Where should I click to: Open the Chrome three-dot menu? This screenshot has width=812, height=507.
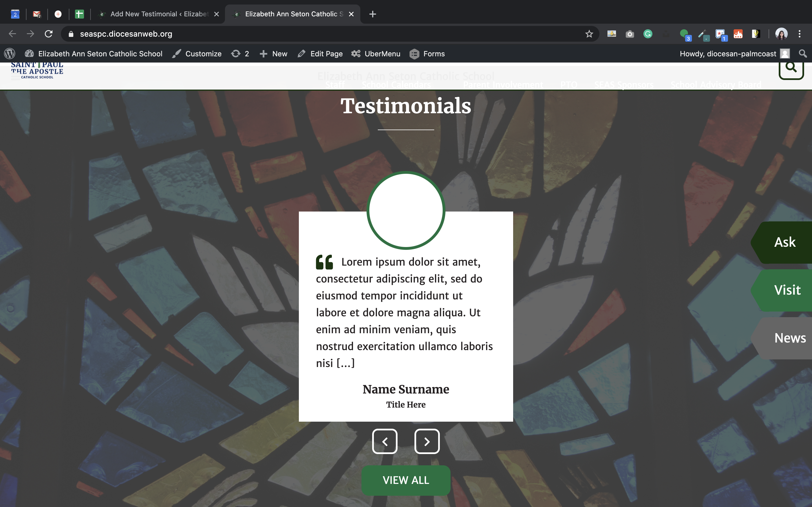tap(800, 34)
